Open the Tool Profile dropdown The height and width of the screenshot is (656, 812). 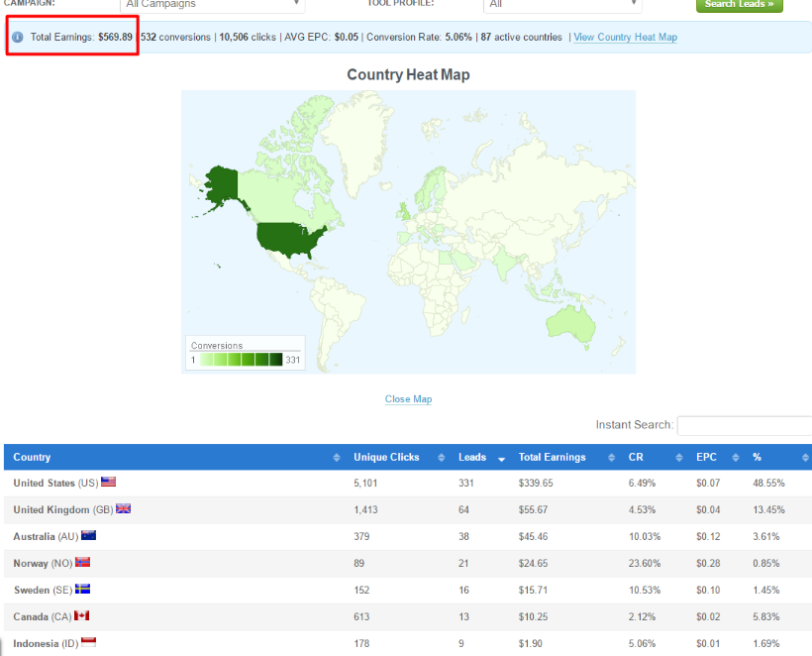click(562, 5)
